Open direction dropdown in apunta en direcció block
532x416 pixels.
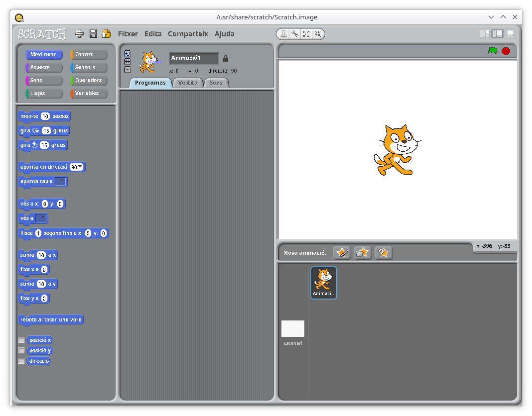pos(80,167)
